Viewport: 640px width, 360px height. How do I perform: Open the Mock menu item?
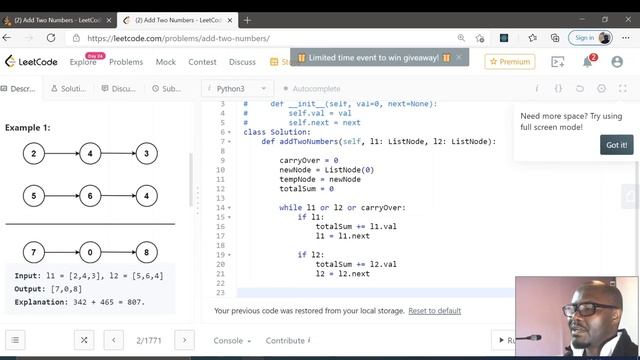166,62
